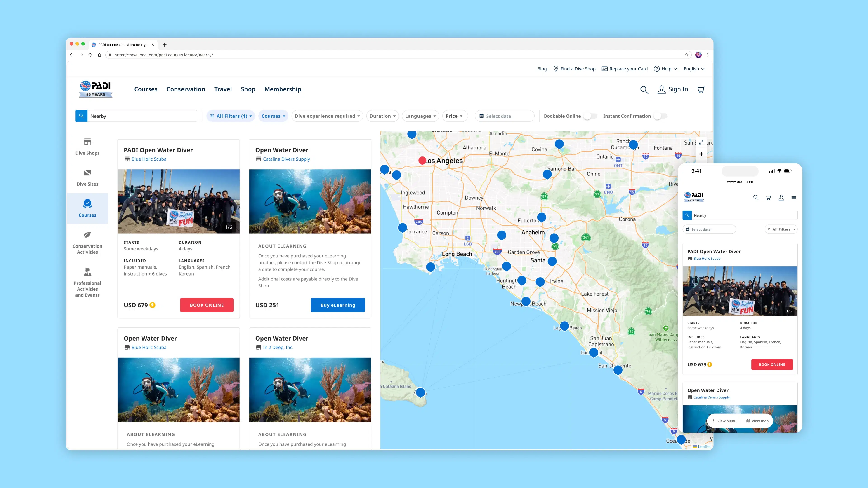
Task: Click the browser forward arrow
Action: [81, 55]
